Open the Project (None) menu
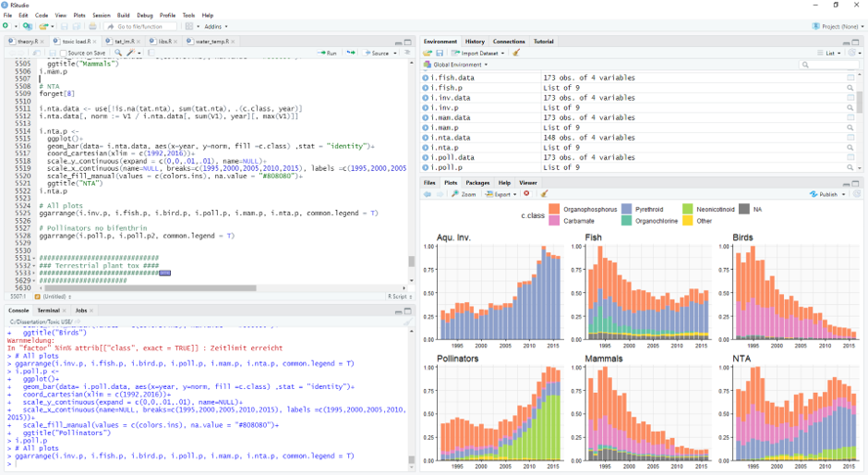The image size is (868, 475). (x=836, y=26)
